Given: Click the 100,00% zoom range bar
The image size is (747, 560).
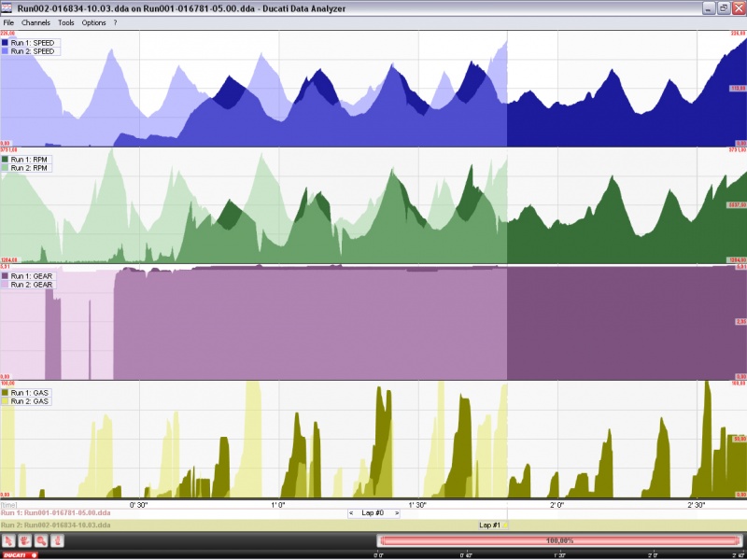Looking at the screenshot, I should click(559, 541).
